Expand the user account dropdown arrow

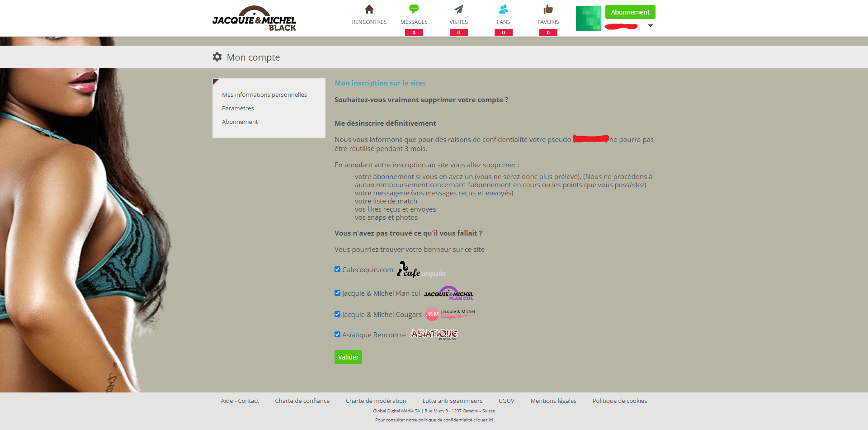click(650, 26)
